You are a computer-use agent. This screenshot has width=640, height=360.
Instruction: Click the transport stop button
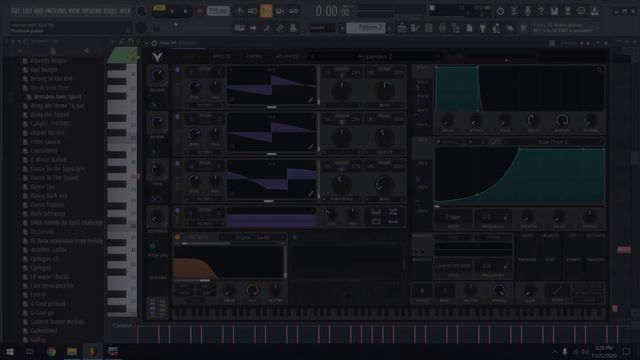tap(185, 12)
